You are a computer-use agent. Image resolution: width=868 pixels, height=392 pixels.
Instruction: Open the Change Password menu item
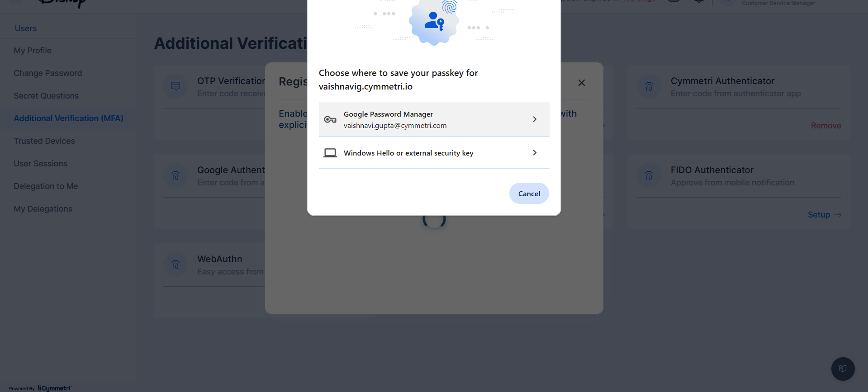pyautogui.click(x=48, y=73)
